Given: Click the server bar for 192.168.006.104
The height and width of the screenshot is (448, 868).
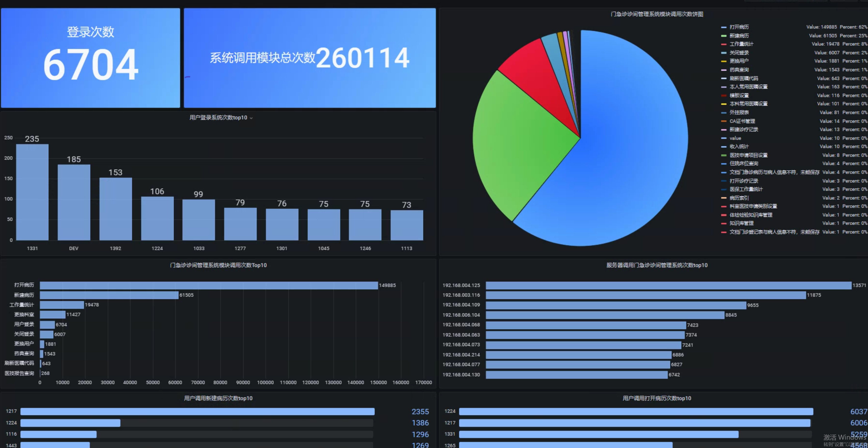Looking at the screenshot, I should (x=605, y=315).
